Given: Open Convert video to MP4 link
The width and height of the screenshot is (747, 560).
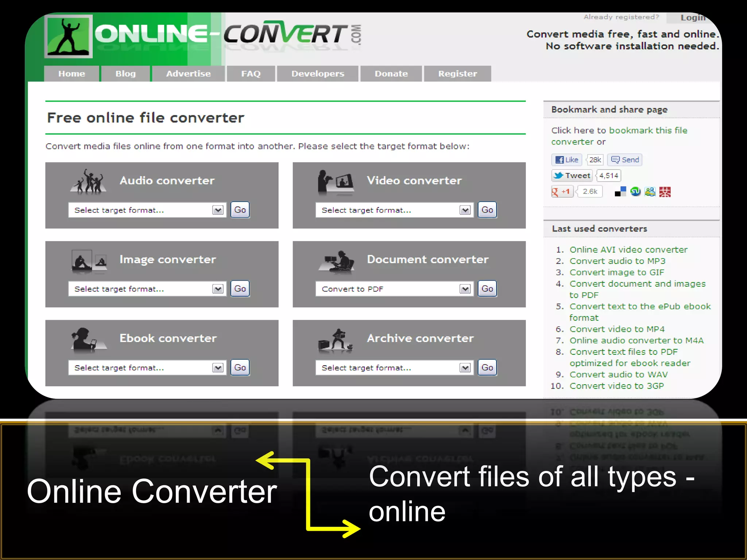Looking at the screenshot, I should pyautogui.click(x=617, y=329).
